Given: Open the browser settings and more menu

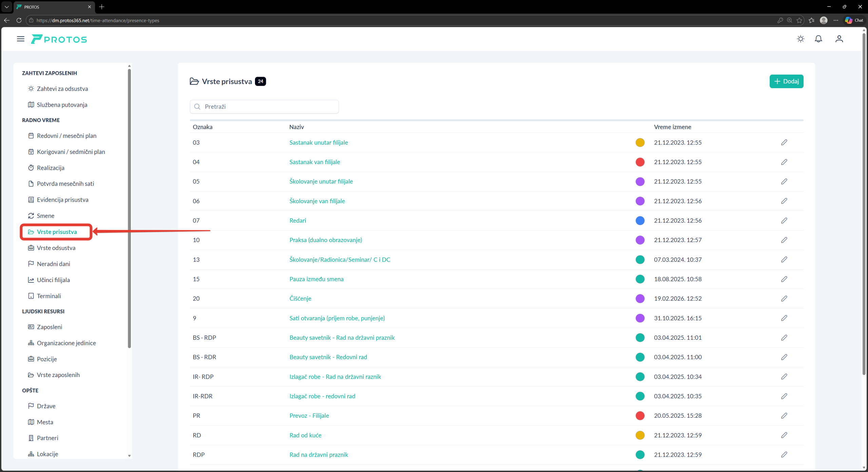Looking at the screenshot, I should point(836,20).
